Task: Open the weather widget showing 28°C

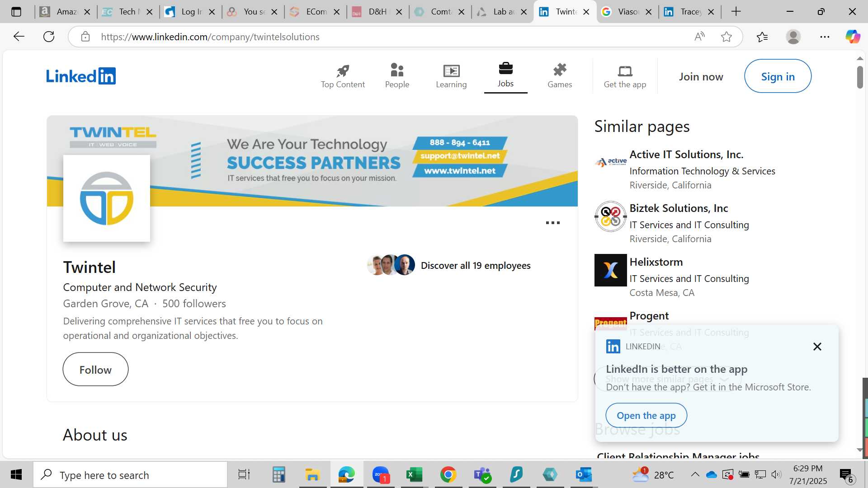Action: coord(653,475)
